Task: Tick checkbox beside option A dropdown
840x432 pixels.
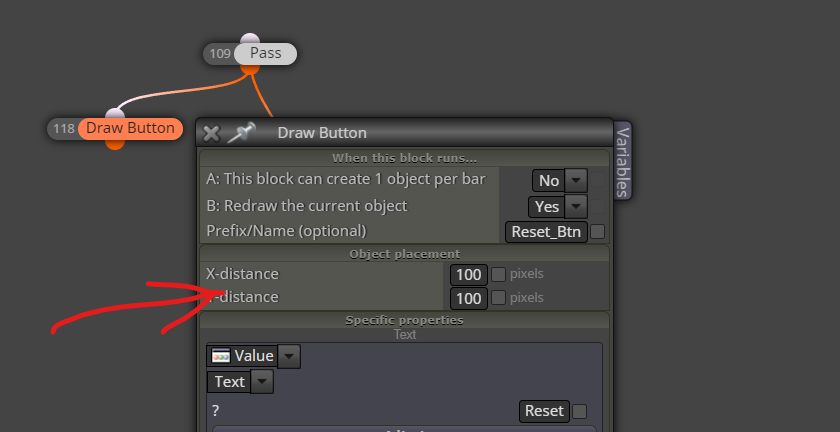Action: pyautogui.click(x=597, y=180)
